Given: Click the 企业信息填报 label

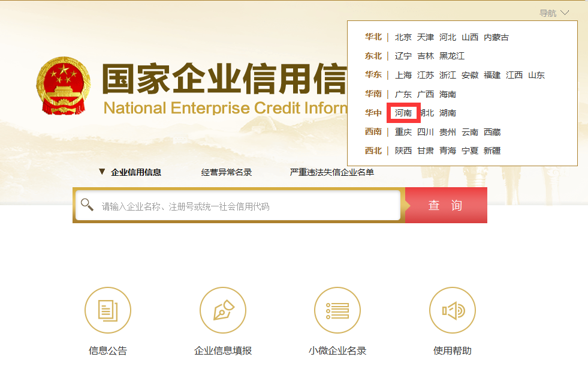Looking at the screenshot, I should [223, 350].
